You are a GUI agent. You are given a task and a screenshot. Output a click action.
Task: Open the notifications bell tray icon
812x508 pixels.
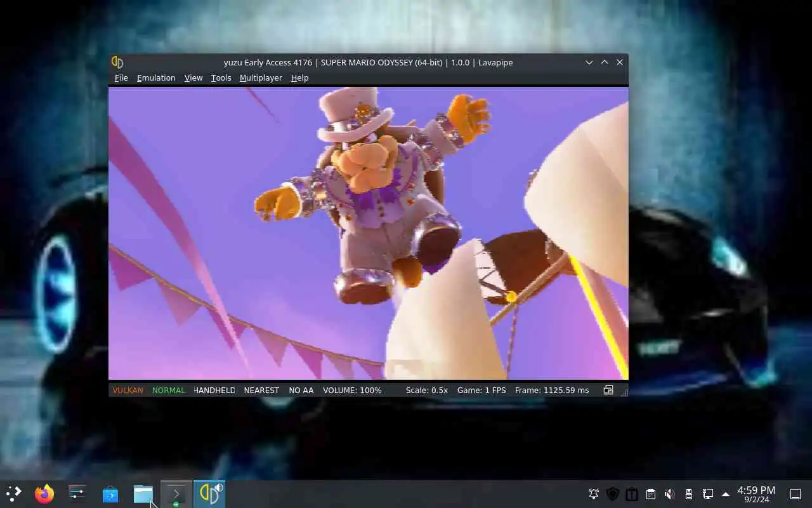click(594, 494)
